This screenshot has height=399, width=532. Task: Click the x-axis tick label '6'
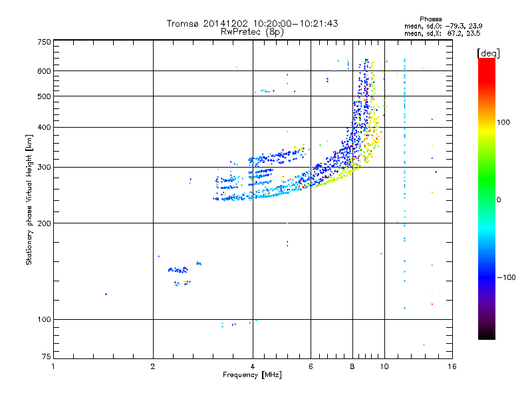click(x=311, y=366)
